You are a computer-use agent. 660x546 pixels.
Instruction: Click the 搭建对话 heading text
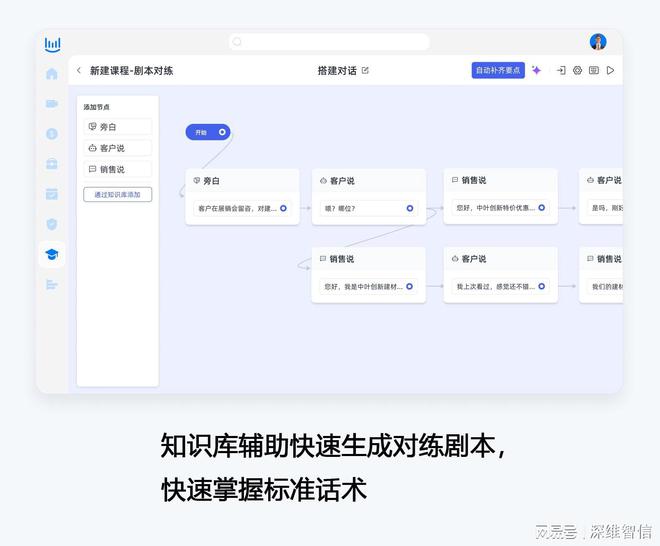tap(337, 70)
